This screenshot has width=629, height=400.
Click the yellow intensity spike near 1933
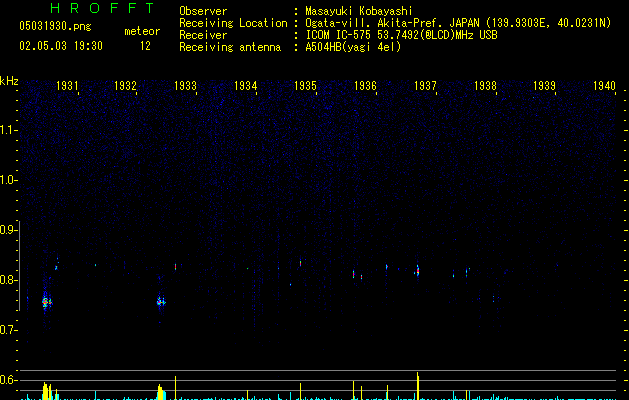[175, 388]
